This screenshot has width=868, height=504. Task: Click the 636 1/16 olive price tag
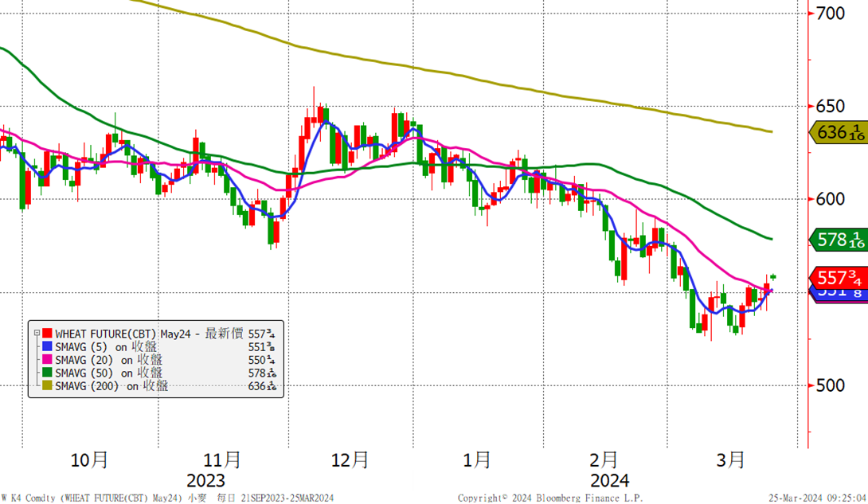(x=839, y=133)
